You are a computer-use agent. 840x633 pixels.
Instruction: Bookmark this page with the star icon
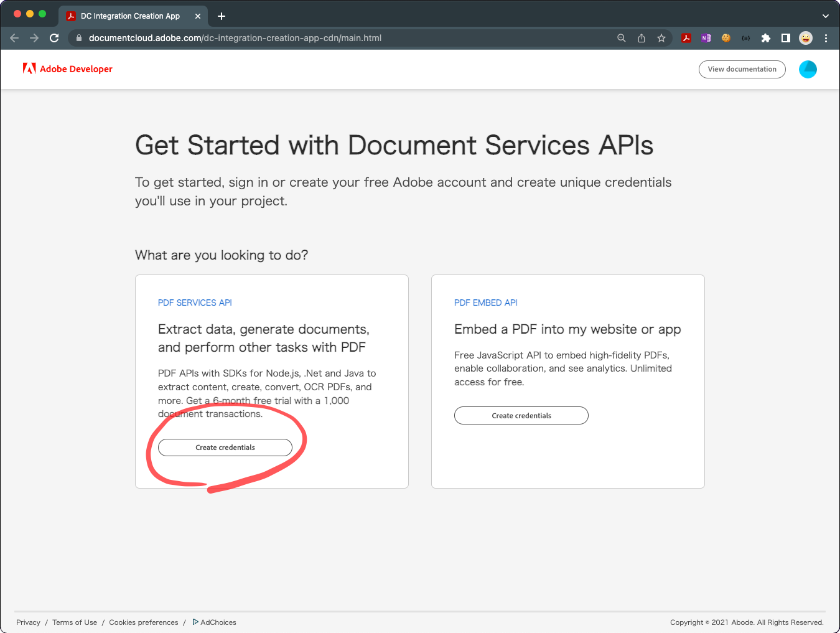(661, 38)
